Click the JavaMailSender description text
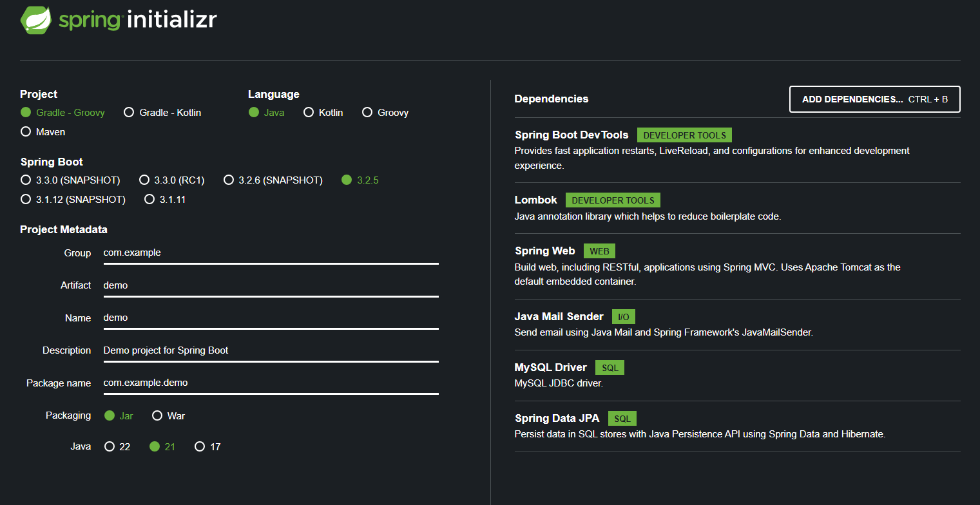 point(664,332)
